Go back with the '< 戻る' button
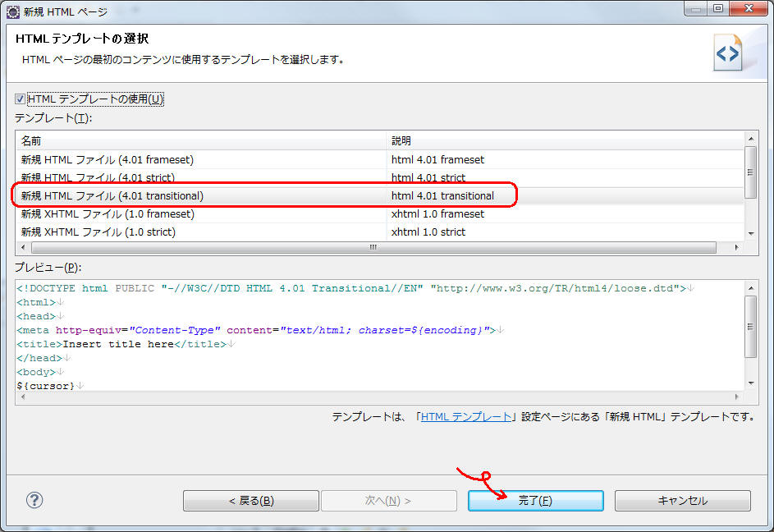Image resolution: width=774 pixels, height=532 pixels. click(250, 501)
